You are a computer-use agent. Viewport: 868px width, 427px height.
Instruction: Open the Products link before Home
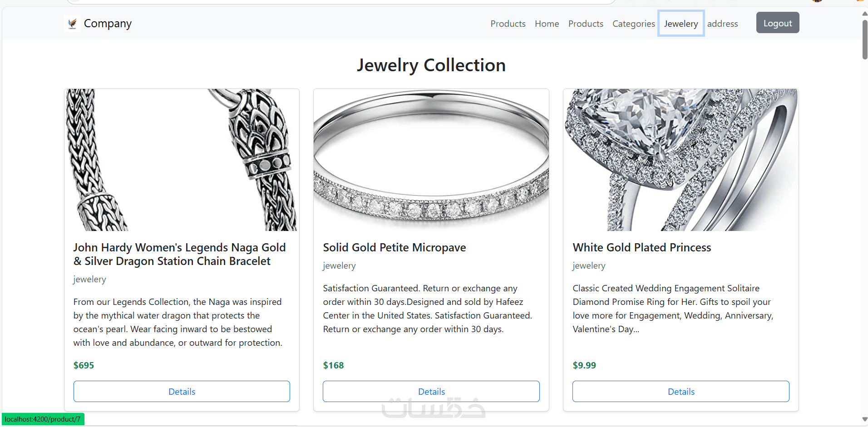[x=508, y=24]
